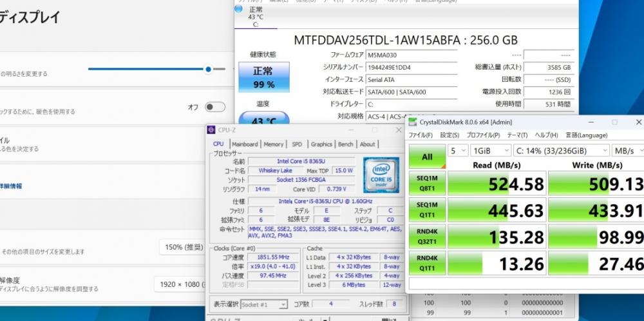
Task: Click the multiplier value x19.0 (4.0 - 41.0)
Action: tap(272, 266)
